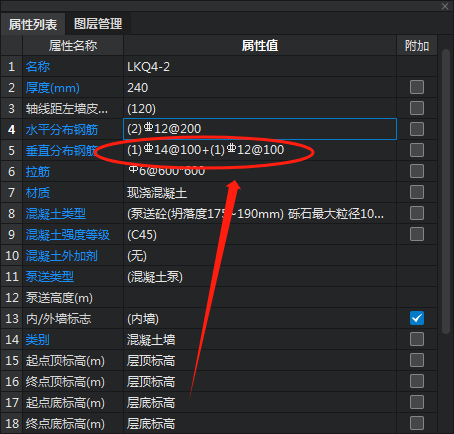Select row number 12

pos(12,297)
